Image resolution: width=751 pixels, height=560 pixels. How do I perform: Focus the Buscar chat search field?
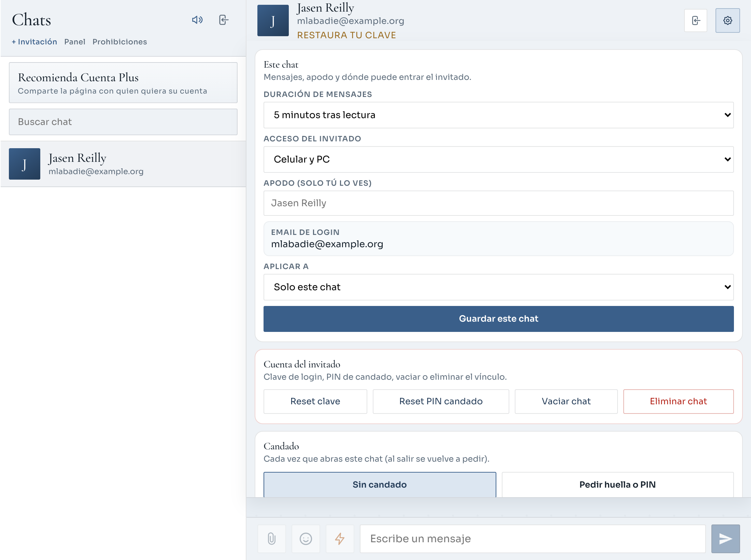[123, 122]
